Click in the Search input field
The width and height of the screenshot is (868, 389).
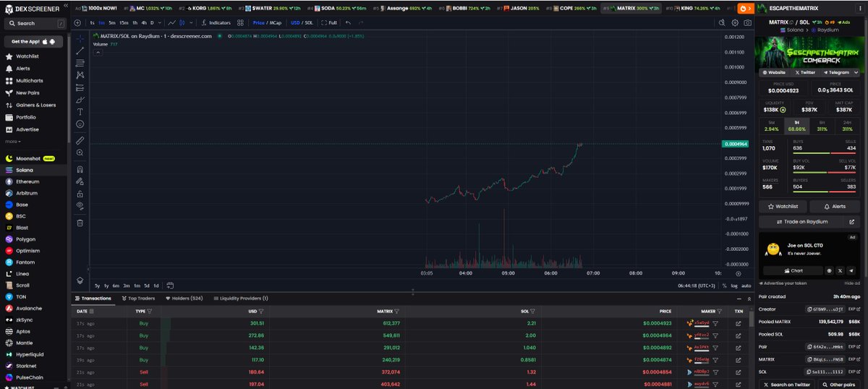click(x=35, y=23)
